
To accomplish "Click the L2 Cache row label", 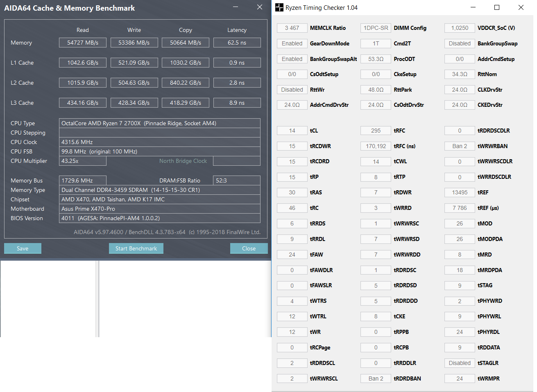I will click(22, 83).
